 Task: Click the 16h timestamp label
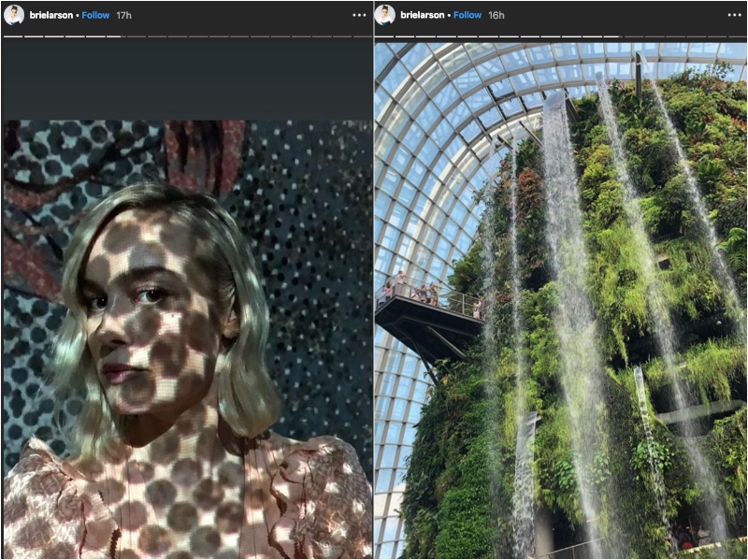click(x=496, y=16)
